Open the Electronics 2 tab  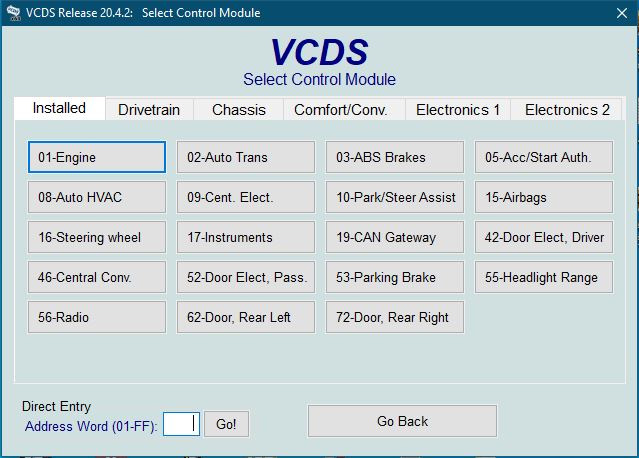pyautogui.click(x=567, y=110)
